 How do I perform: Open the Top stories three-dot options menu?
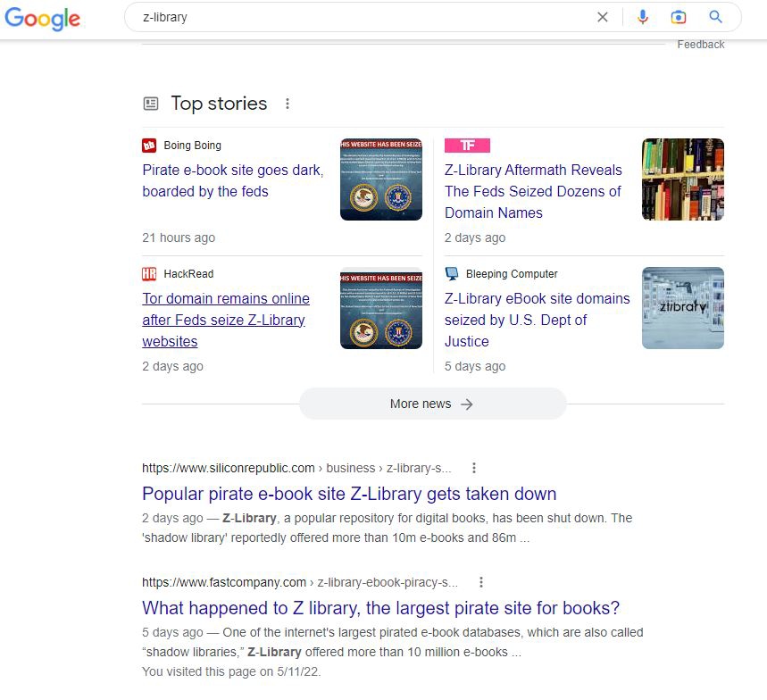(288, 103)
